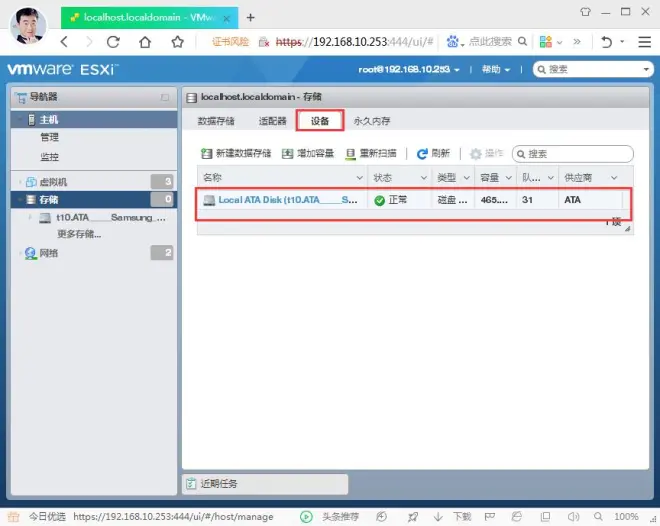Select 虚拟机 in the navigator tree
Image resolution: width=660 pixels, height=526 pixels.
[53, 182]
